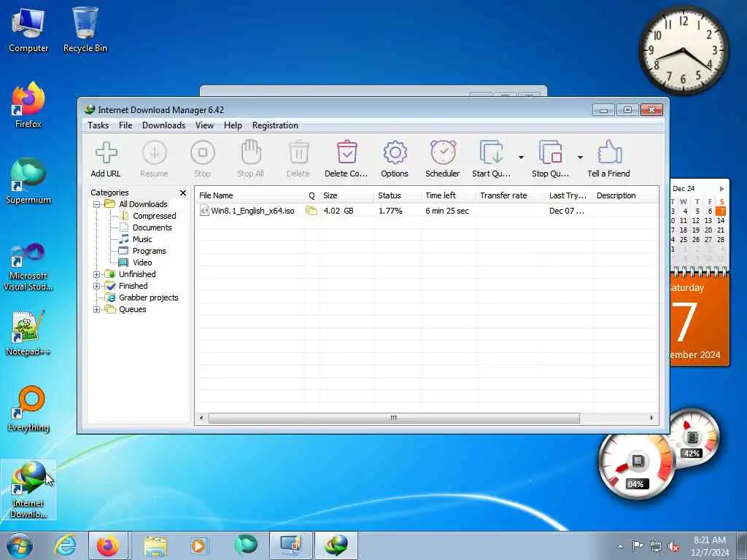Click the Microsoft Visual Studio desktop shortcut
The width and height of the screenshot is (747, 560).
click(x=28, y=267)
